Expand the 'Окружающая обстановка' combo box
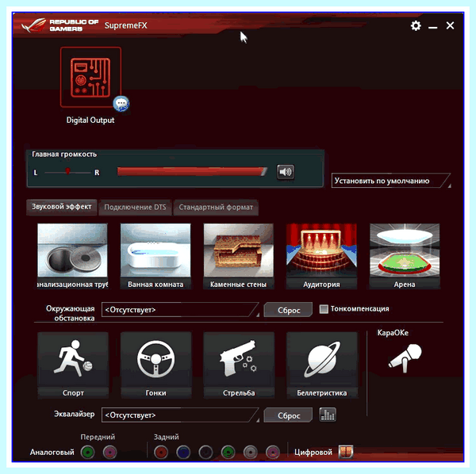The height and width of the screenshot is (474, 476). tap(180, 310)
